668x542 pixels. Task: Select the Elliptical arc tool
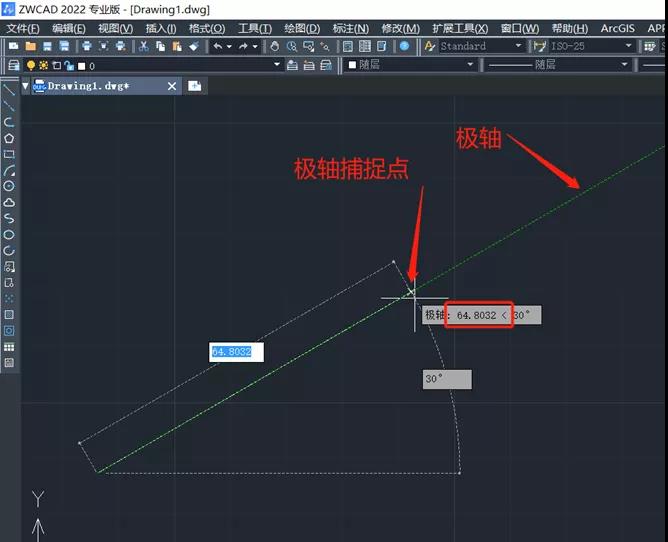(x=9, y=251)
